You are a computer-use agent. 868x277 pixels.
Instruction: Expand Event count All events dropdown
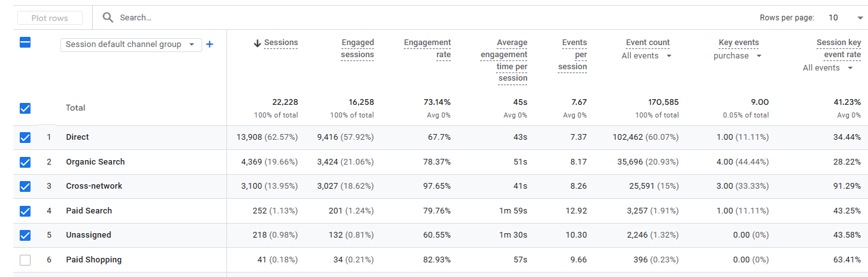(646, 56)
